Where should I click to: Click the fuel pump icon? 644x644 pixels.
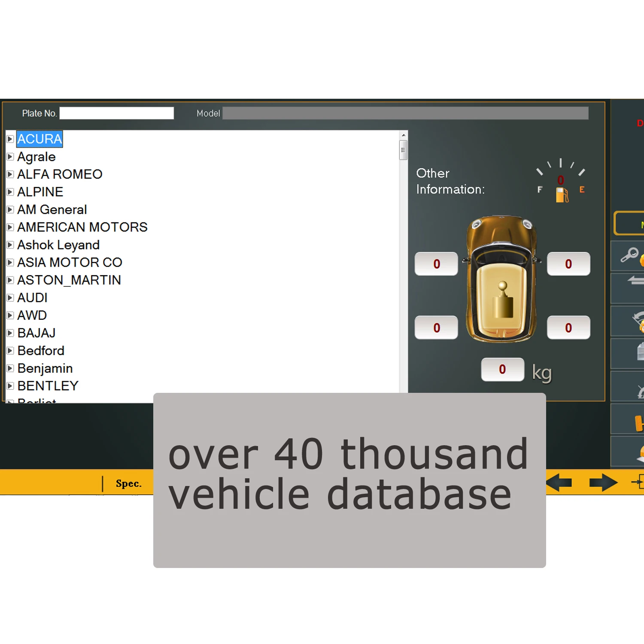click(x=562, y=194)
